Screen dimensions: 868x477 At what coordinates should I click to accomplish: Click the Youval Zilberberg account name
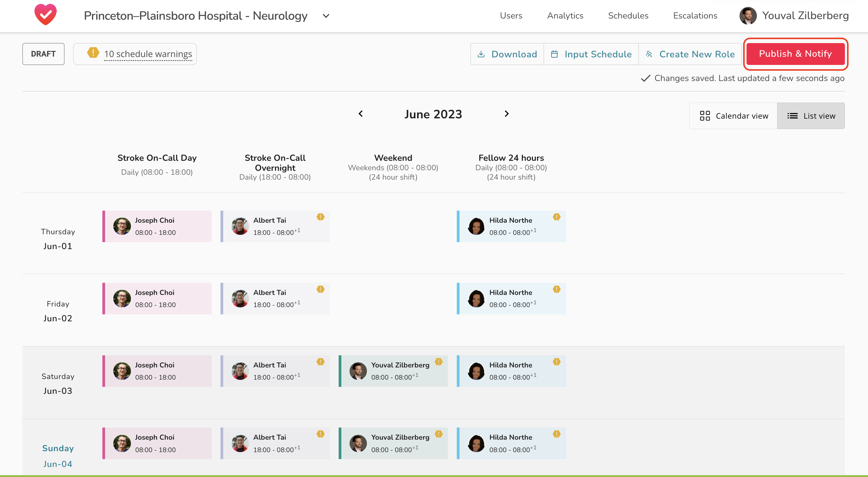805,15
